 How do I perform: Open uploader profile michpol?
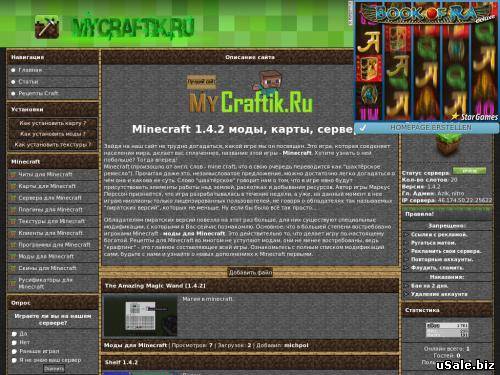click(296, 345)
